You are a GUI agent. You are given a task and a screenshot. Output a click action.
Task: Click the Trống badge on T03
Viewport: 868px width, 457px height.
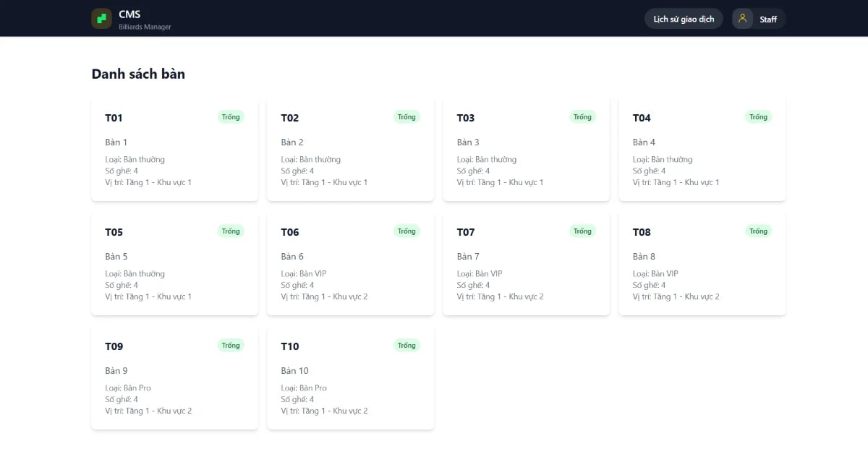(582, 116)
